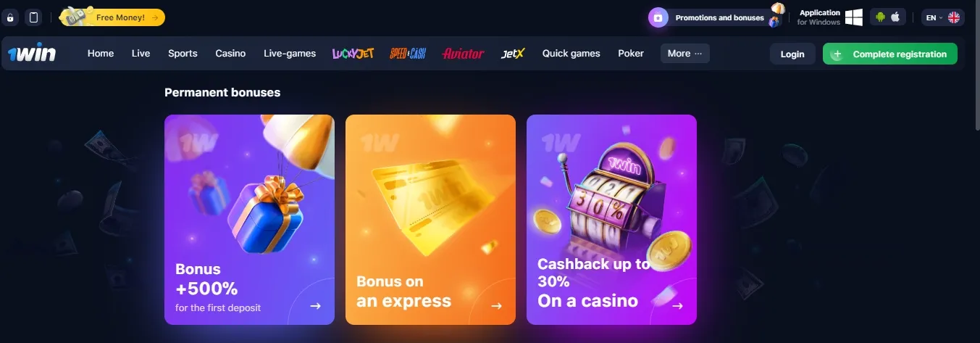Open the JetX game logo
Viewport: 980px width, 343px height.
513,54
